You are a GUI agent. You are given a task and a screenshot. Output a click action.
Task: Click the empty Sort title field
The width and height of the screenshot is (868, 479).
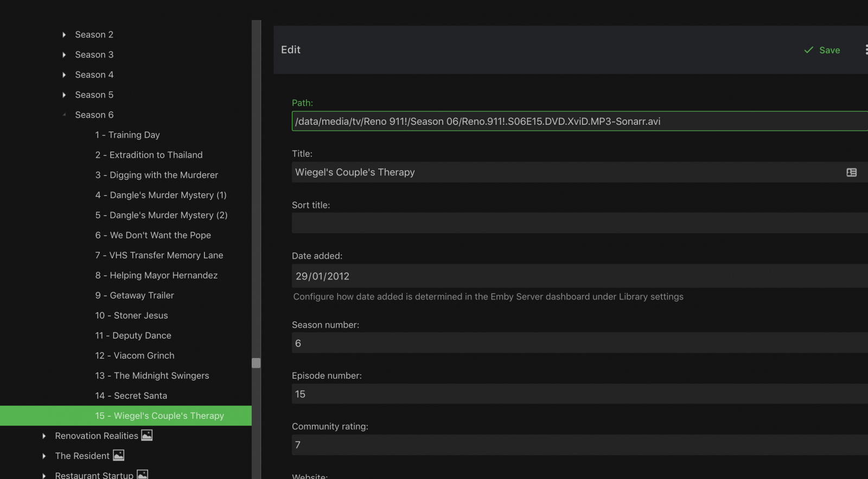[x=575, y=223]
